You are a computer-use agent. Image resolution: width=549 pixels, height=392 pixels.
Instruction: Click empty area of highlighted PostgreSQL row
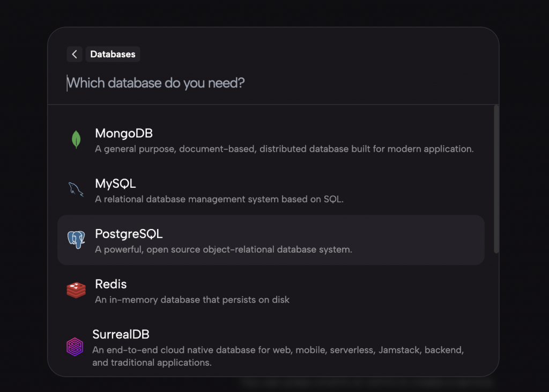(418, 240)
